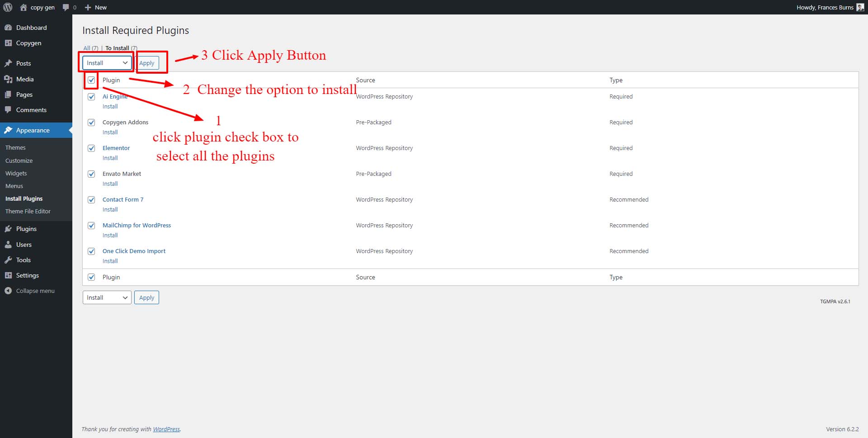
Task: Open the Contact Form 7 plugin link
Action: click(123, 199)
